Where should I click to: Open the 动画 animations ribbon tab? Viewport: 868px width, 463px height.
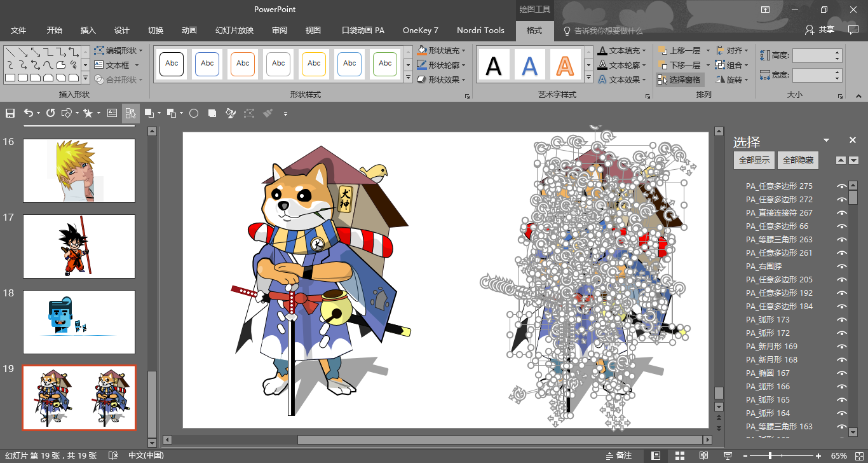[189, 30]
